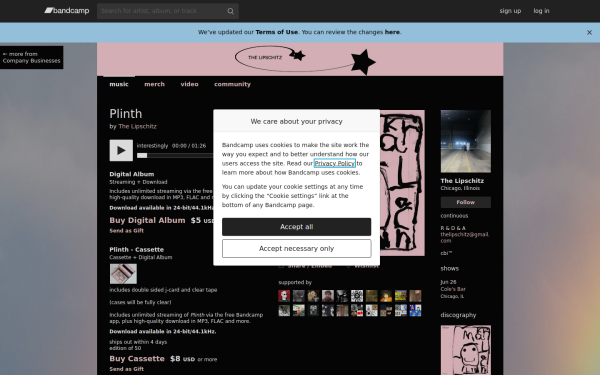Click The Lipschitz header banner
Screen dimensions: 600x375
pyautogui.click(x=300, y=59)
